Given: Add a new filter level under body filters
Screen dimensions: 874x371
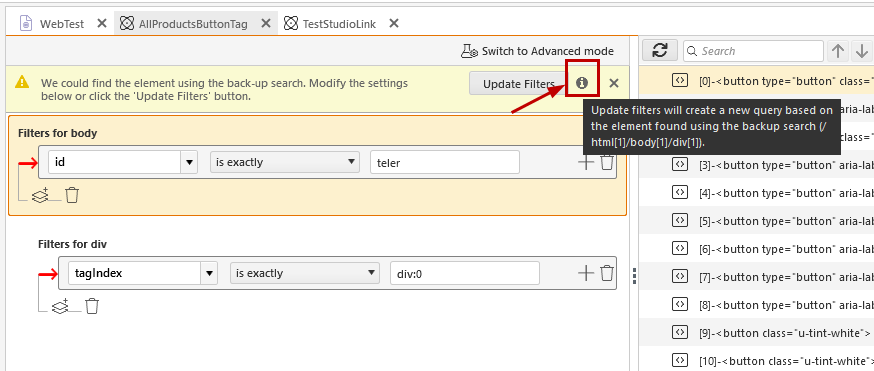Looking at the screenshot, I should pos(40,195).
